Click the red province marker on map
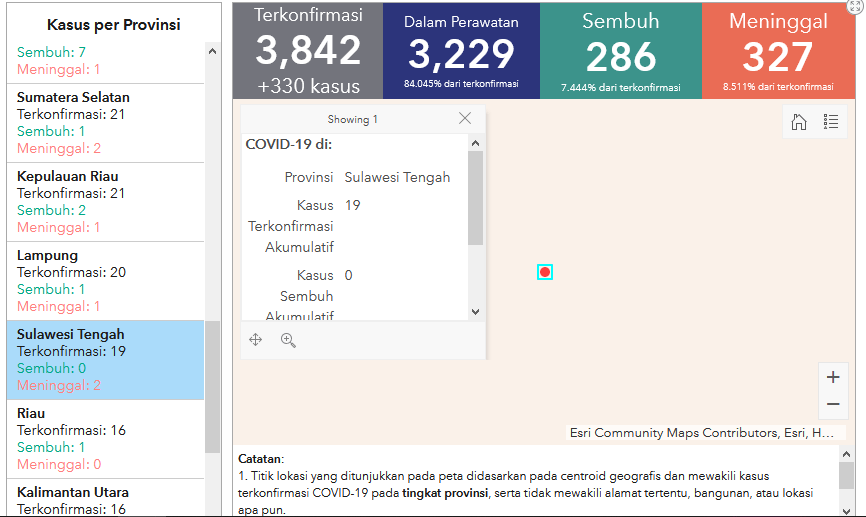 coord(545,272)
